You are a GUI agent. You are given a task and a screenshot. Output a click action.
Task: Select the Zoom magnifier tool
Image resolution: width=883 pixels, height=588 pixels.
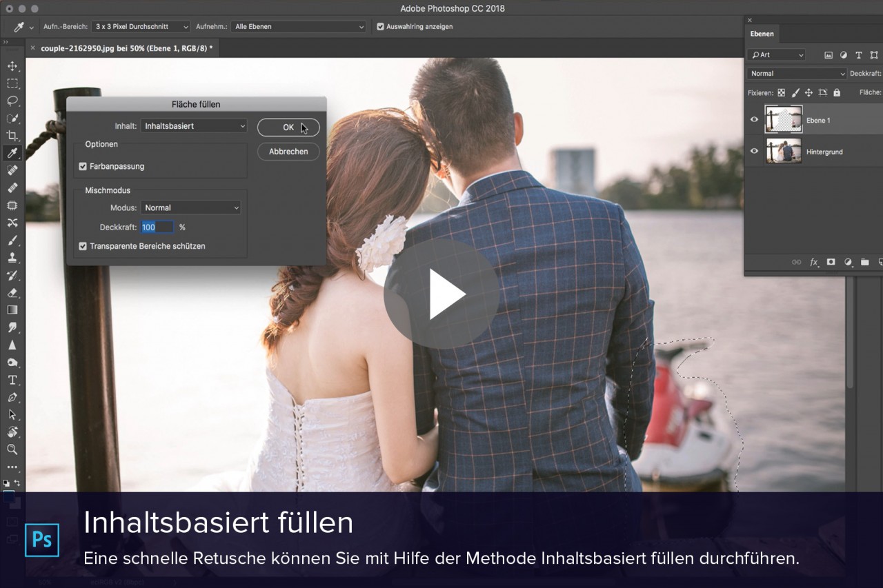coord(12,449)
